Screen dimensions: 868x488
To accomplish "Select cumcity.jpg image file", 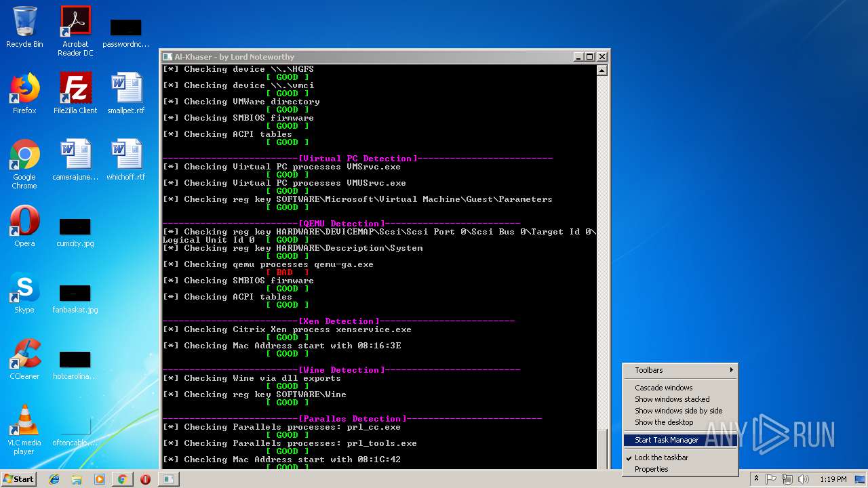I will pyautogui.click(x=75, y=232).
